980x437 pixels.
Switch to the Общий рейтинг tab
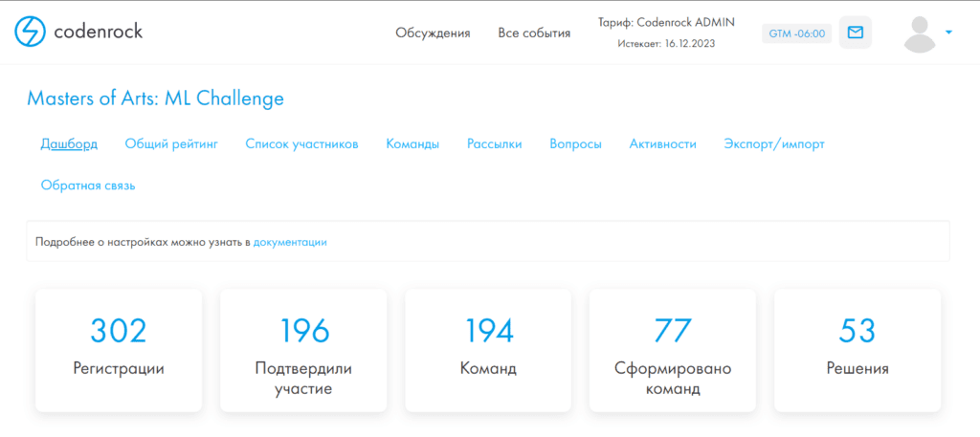click(171, 144)
